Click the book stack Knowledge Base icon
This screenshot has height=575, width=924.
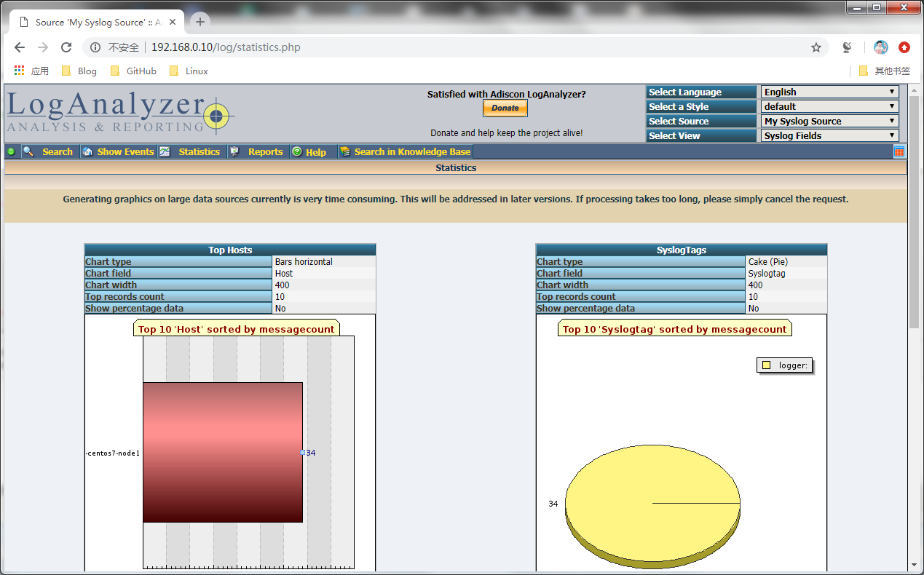coord(346,151)
